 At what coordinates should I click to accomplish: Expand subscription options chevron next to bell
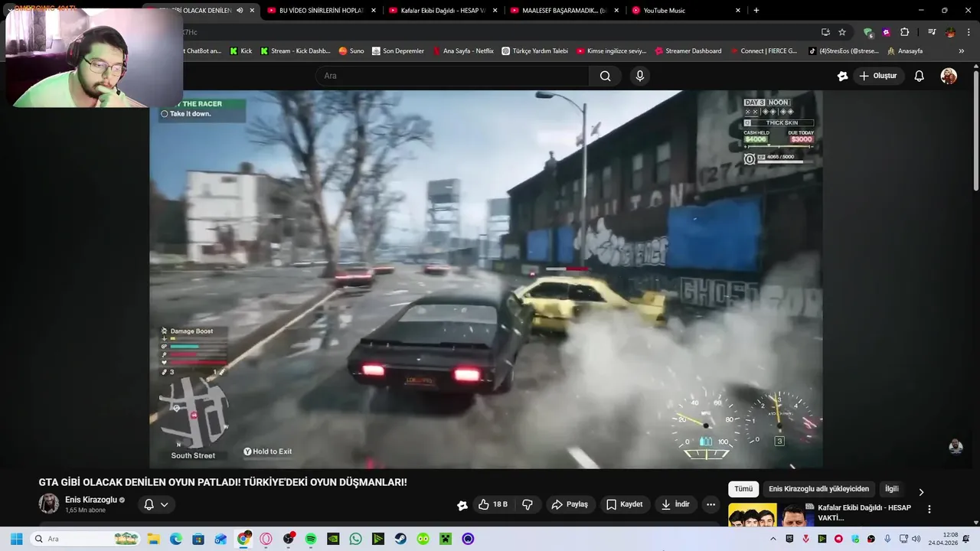[164, 504]
